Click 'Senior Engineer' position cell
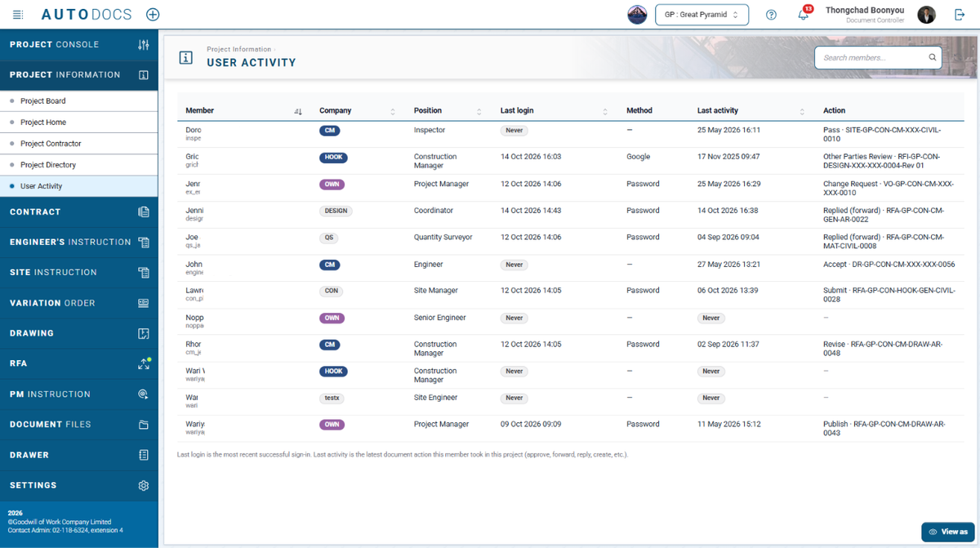Screen dimensions: 980x548 440,318
